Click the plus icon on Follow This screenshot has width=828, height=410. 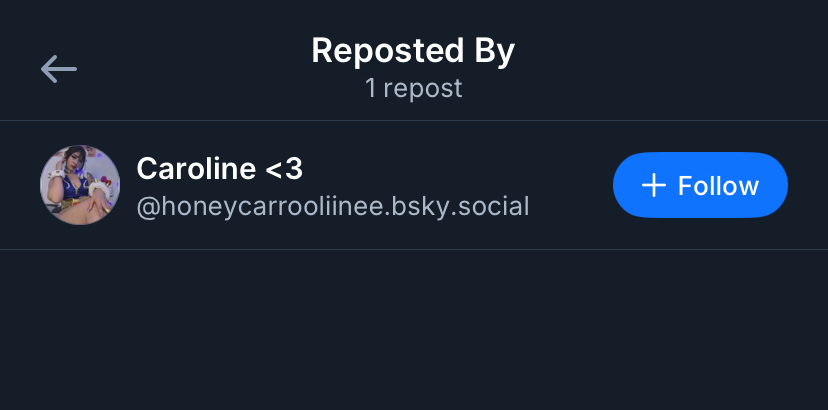[x=653, y=186]
